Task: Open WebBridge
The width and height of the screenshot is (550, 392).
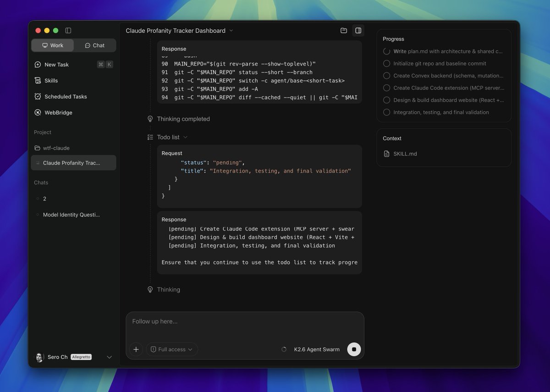Action: click(x=73, y=113)
